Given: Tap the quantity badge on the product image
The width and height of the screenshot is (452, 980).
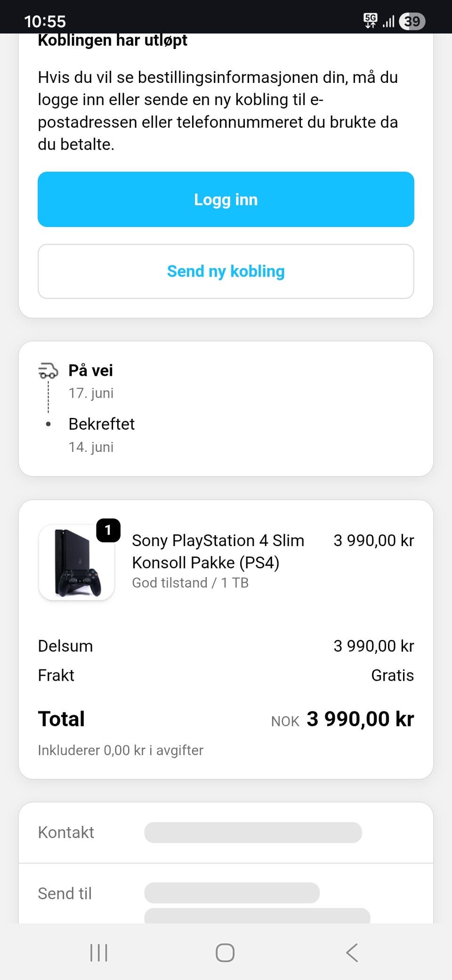Looking at the screenshot, I should 108,531.
